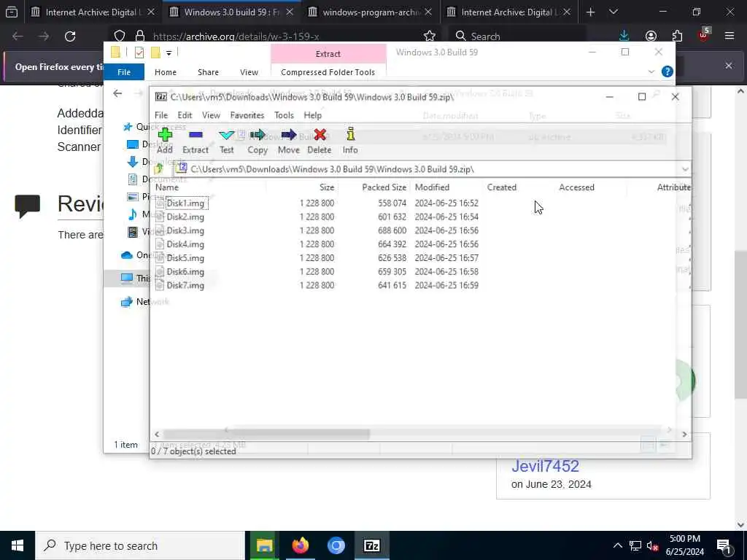747x560 pixels.
Task: Click the properties checkmark icon in Explorer title bar
Action: click(139, 52)
